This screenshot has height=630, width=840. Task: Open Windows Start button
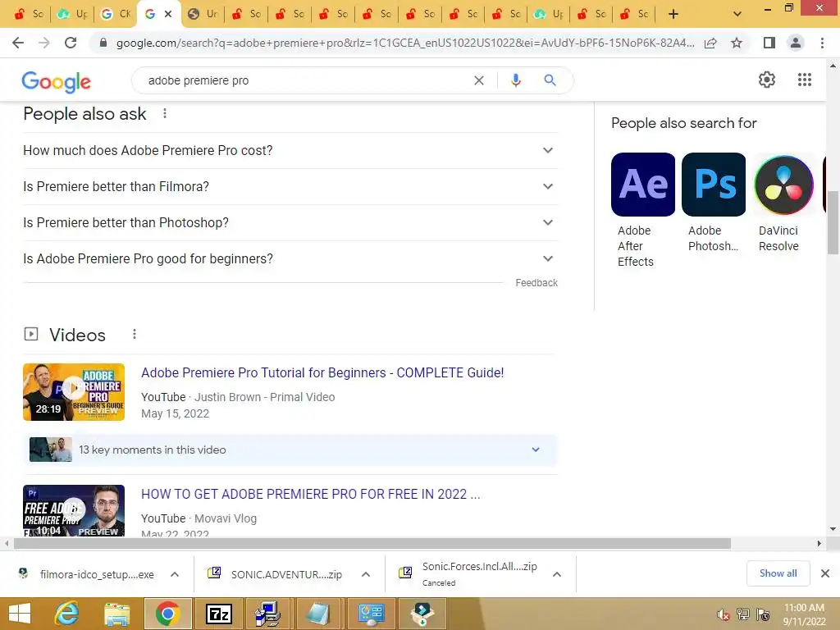coord(20,614)
